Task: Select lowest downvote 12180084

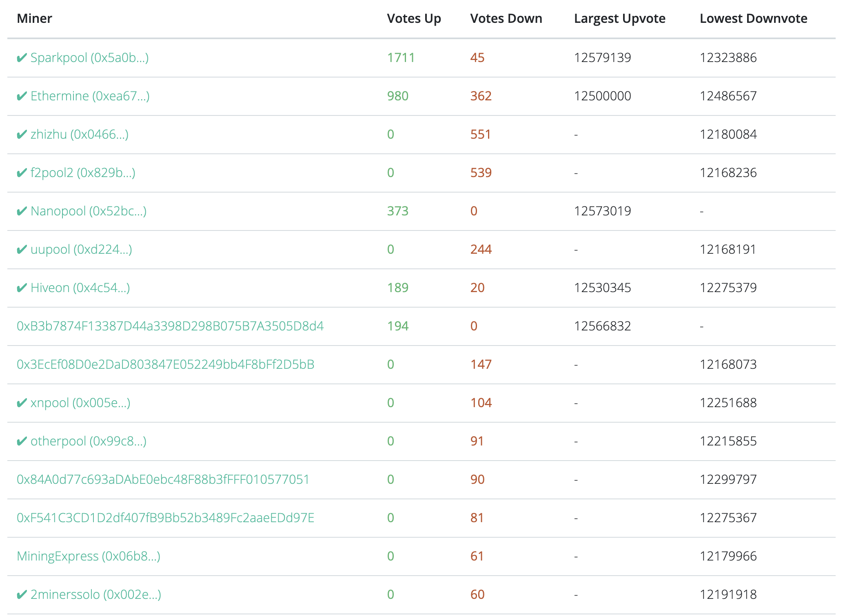Action: 728,135
